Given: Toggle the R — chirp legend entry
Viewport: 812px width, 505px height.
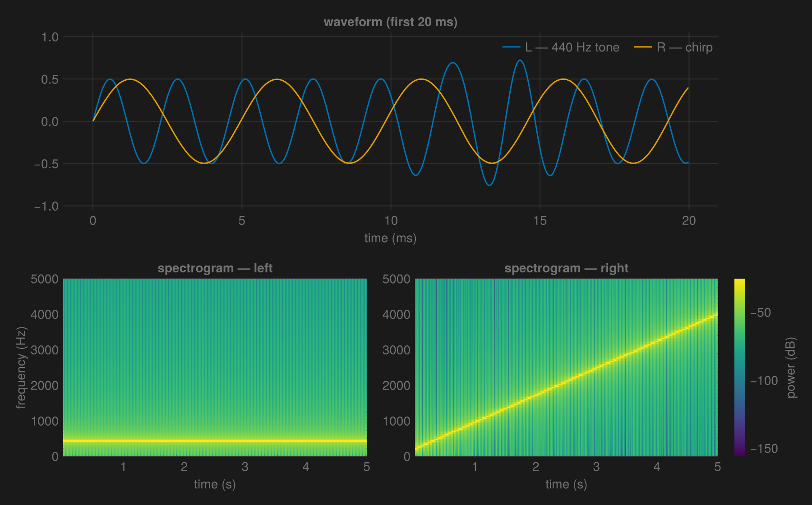Looking at the screenshot, I should (674, 47).
